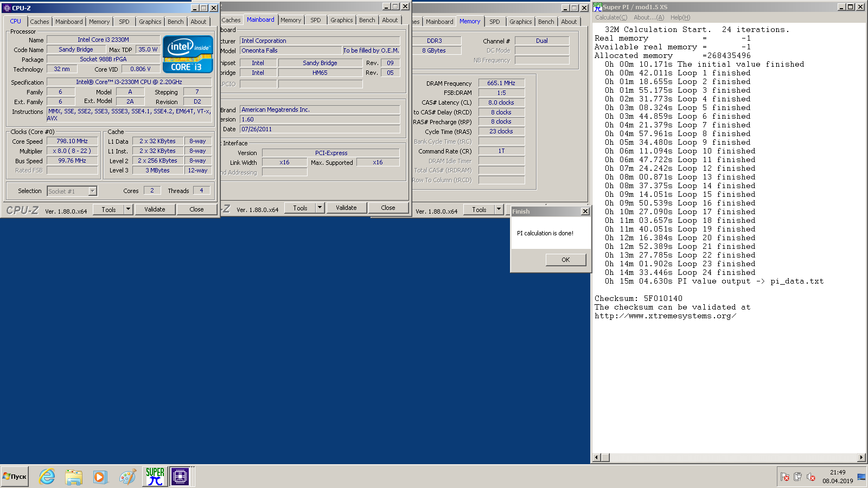
Task: Click the Intel Core i3 logo badge
Action: pyautogui.click(x=188, y=54)
